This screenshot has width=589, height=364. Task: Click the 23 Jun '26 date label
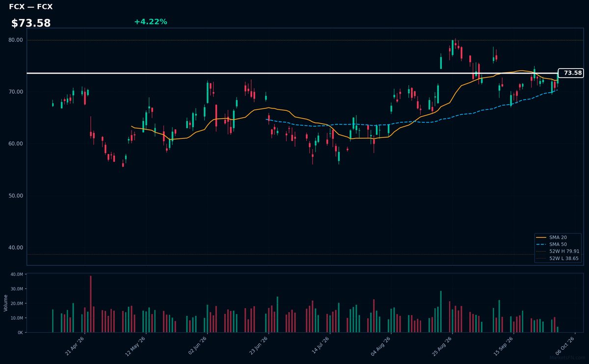[259, 345]
